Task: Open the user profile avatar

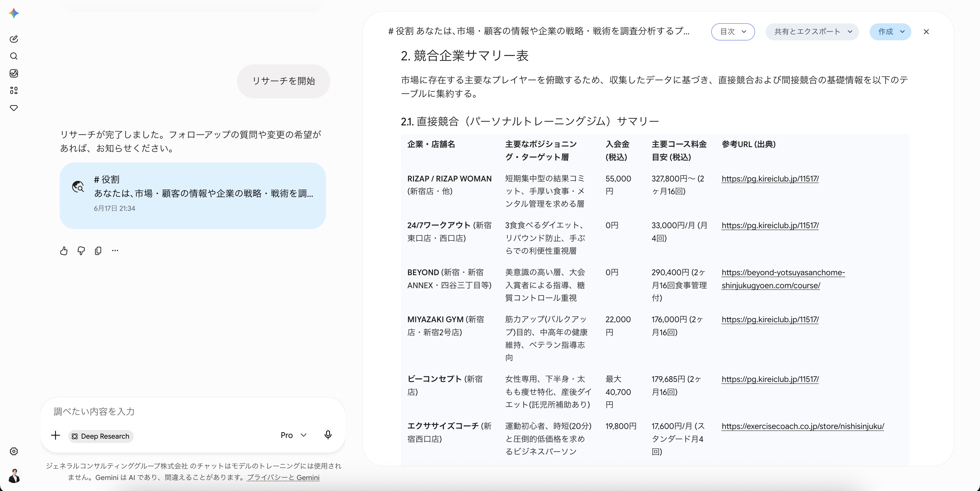Action: (x=14, y=476)
